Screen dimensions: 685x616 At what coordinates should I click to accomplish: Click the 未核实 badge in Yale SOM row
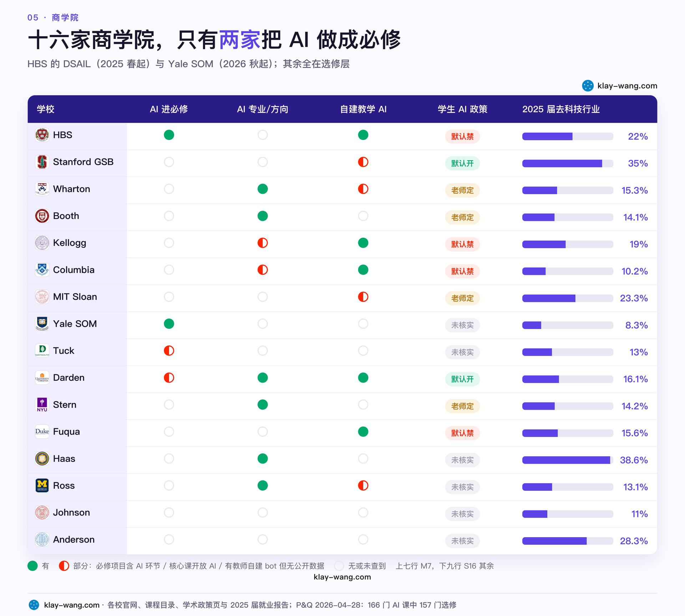click(x=462, y=325)
